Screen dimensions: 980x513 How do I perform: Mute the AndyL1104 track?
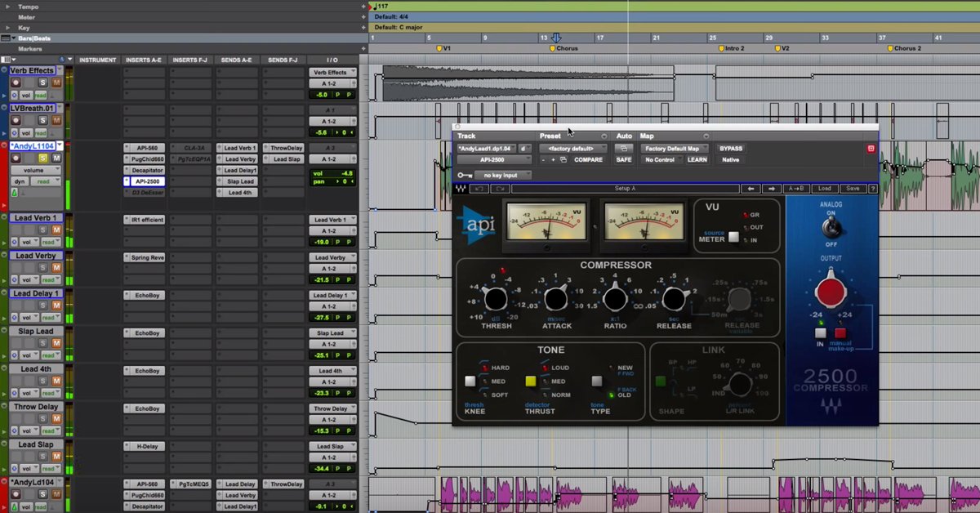(x=56, y=158)
